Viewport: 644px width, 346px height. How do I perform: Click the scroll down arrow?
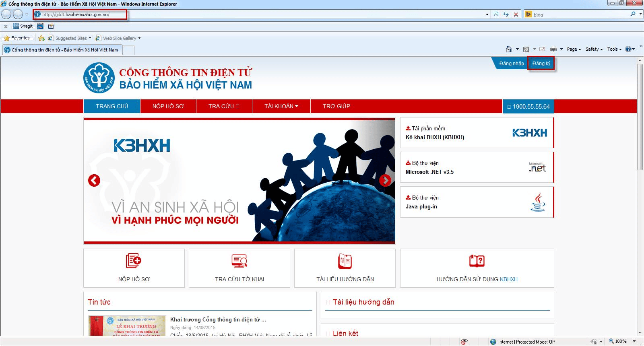click(640, 333)
